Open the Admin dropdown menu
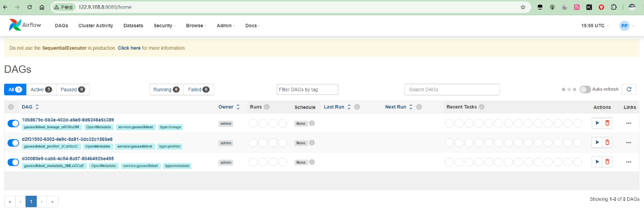 226,25
